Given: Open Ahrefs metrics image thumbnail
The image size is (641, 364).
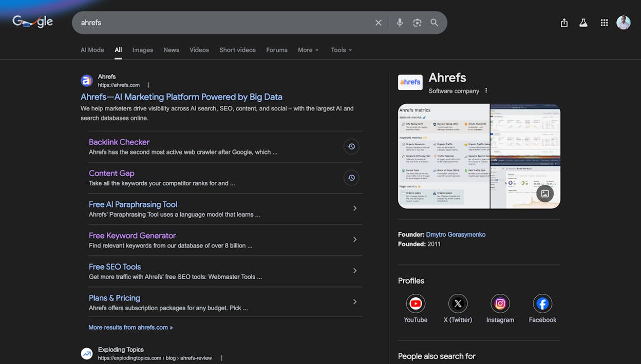Looking at the screenshot, I should click(444, 156).
